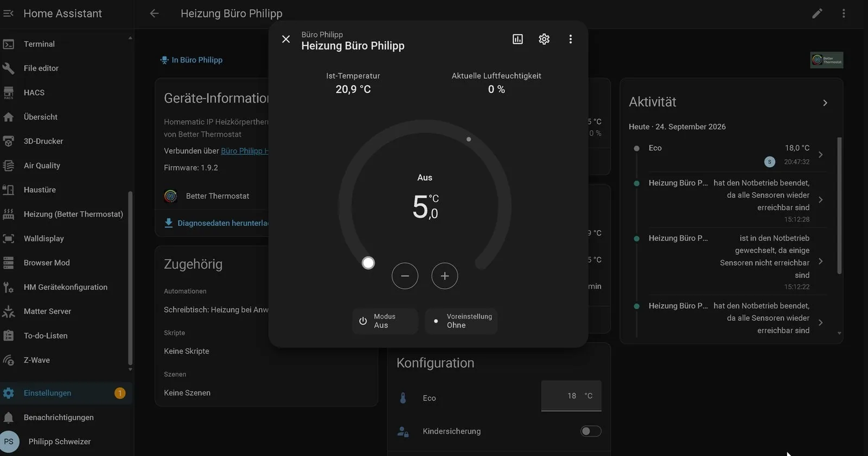The image size is (868, 456).
Task: Click the Aktivität panel scrollbar
Action: click(839, 206)
